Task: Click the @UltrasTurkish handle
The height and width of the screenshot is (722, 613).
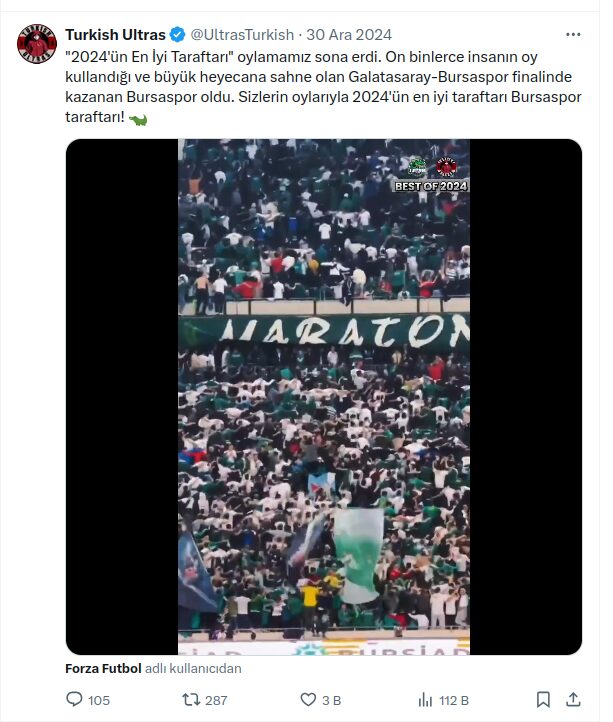Action: (x=242, y=35)
